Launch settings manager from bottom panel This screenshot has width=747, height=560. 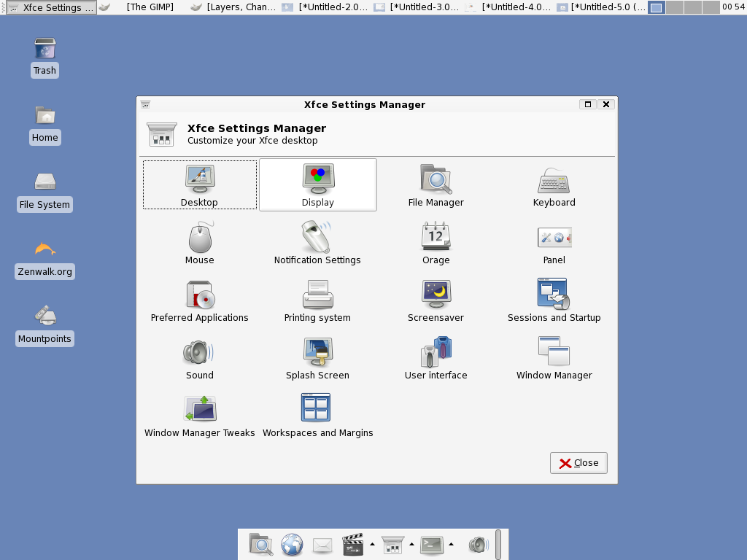(392, 545)
